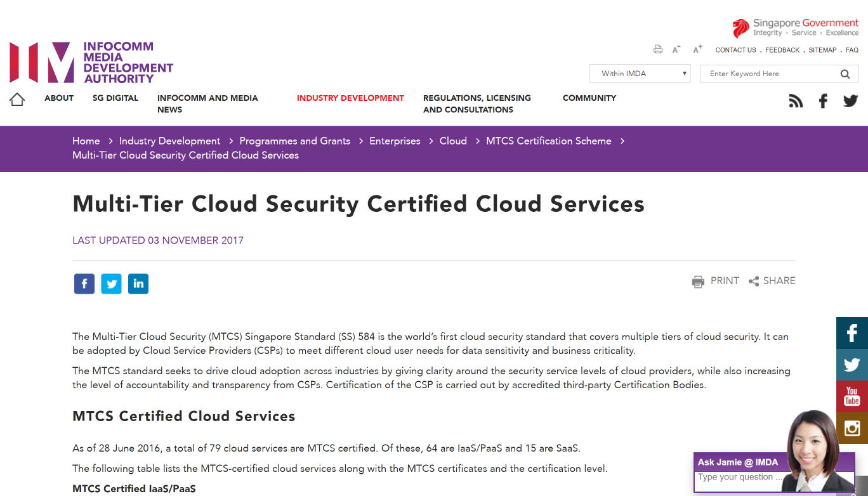Click the home icon in the navigation bar

pos(16,98)
